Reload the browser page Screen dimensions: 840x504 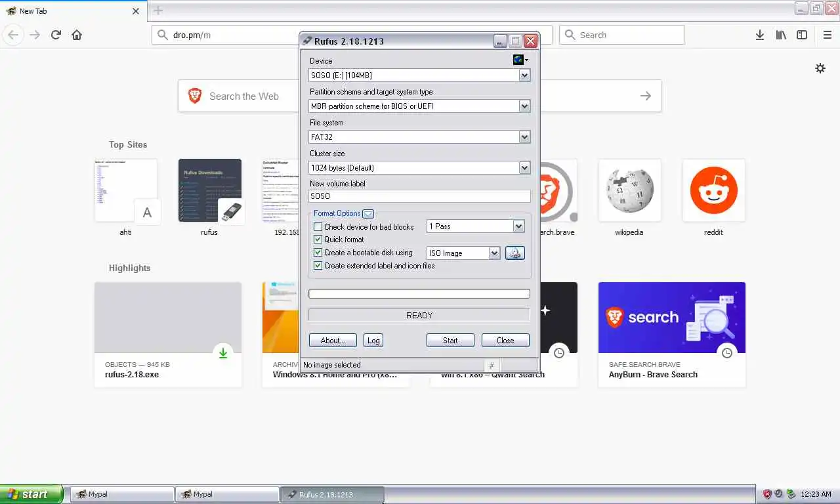tap(56, 35)
